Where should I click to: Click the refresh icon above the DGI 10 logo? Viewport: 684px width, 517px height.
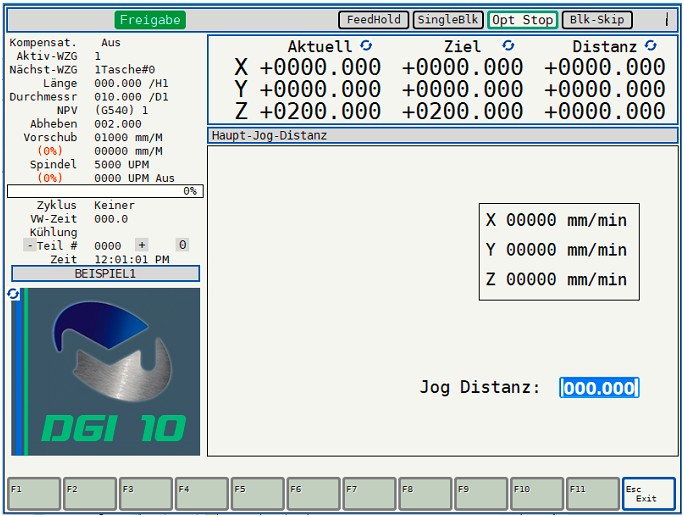click(x=13, y=294)
